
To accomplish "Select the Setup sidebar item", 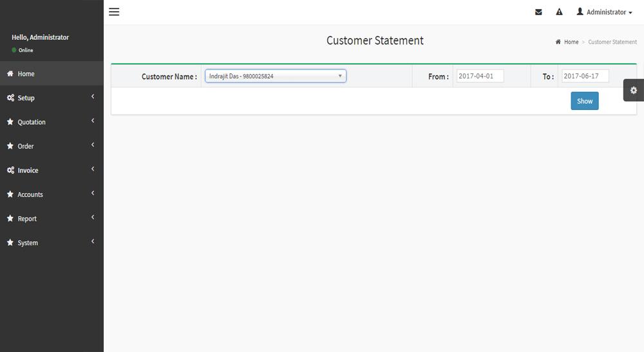I will (52, 98).
